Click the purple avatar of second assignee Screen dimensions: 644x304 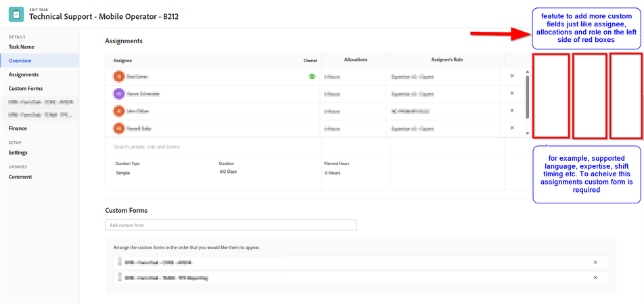click(118, 94)
